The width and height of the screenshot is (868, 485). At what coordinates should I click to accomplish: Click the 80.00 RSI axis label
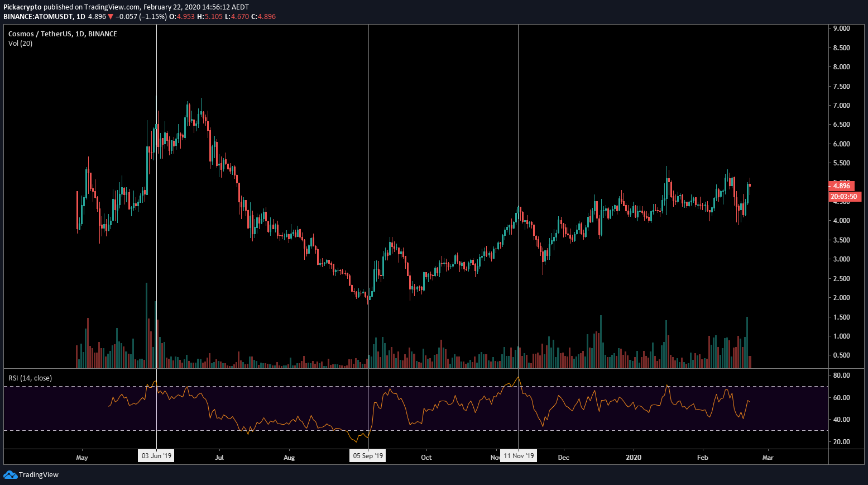(x=841, y=375)
